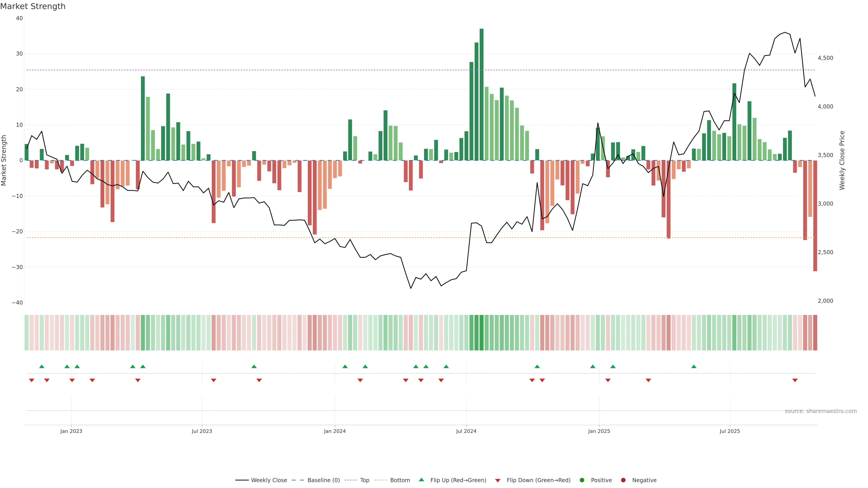Screen dimensions: 868x488
Task: Click green Flip Up triangle in legend
Action: [421, 480]
